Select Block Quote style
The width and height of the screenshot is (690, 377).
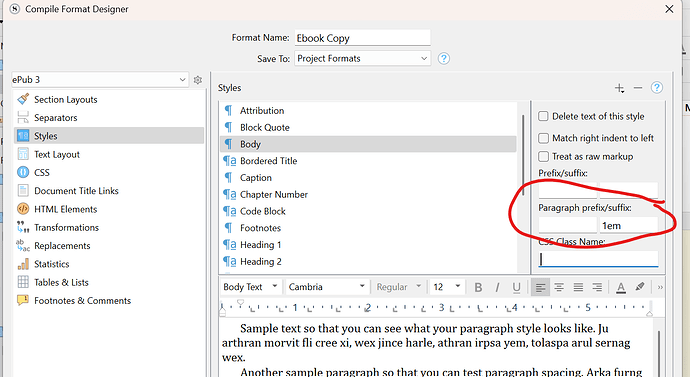[x=368, y=128]
